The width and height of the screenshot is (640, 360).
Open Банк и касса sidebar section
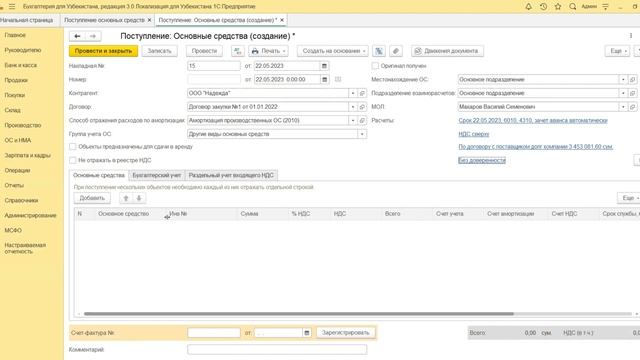coord(21,65)
